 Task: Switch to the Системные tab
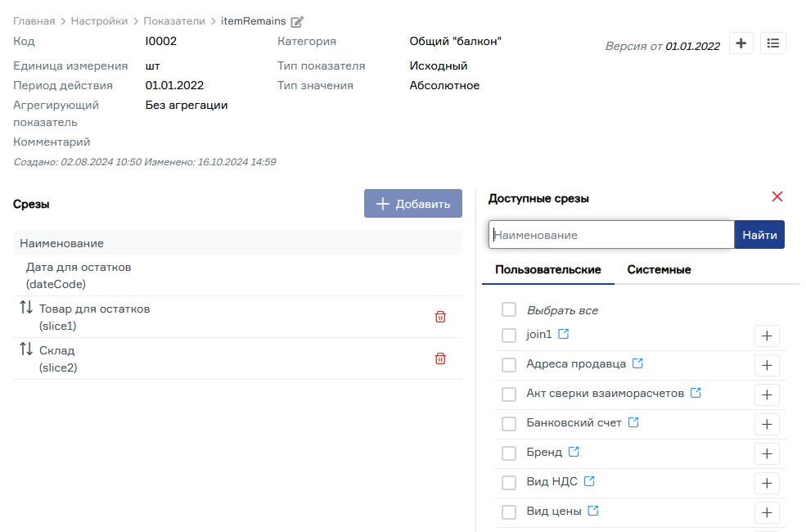[659, 269]
